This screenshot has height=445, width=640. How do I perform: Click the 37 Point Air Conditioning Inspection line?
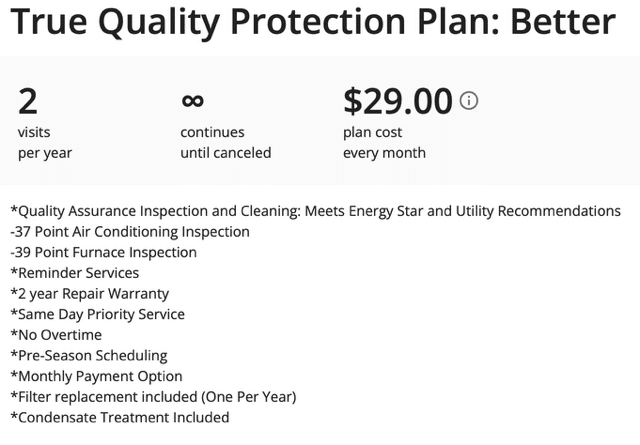(x=130, y=232)
